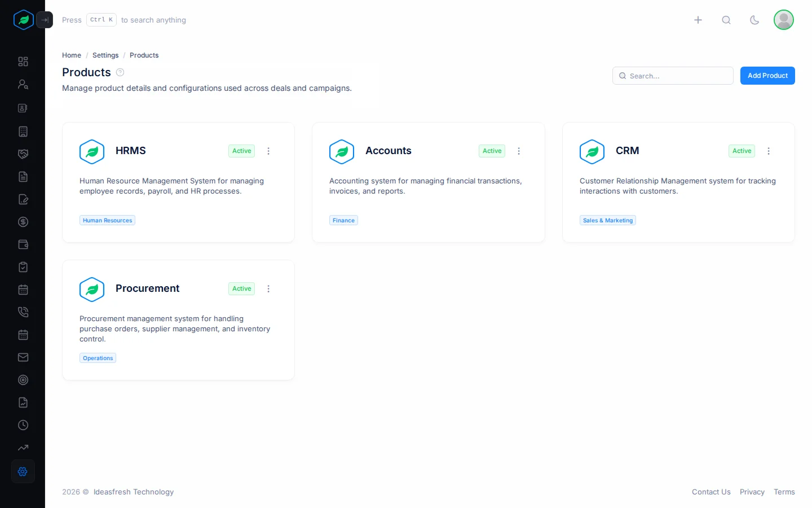
Task: Click the HRMS card title
Action: pyautogui.click(x=131, y=151)
